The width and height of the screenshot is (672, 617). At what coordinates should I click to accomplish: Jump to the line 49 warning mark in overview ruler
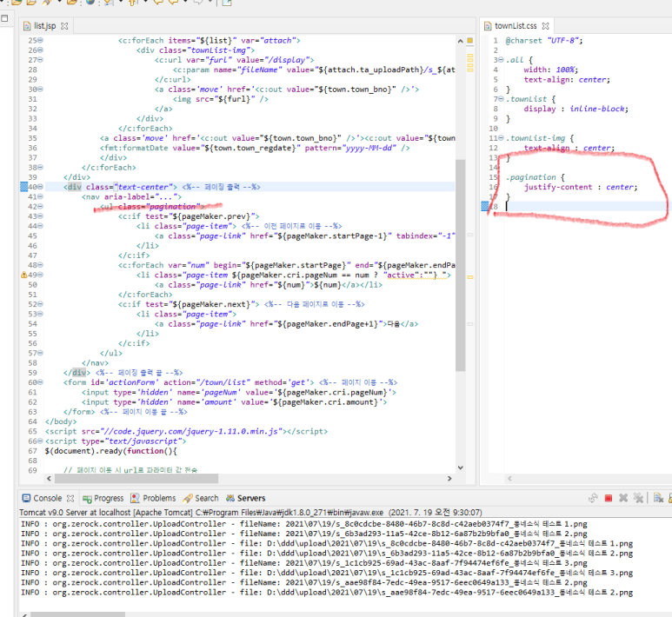pyautogui.click(x=470, y=277)
